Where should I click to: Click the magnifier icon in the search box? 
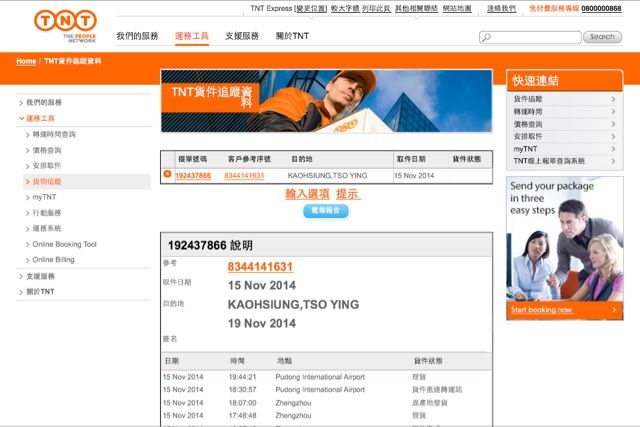[x=486, y=38]
